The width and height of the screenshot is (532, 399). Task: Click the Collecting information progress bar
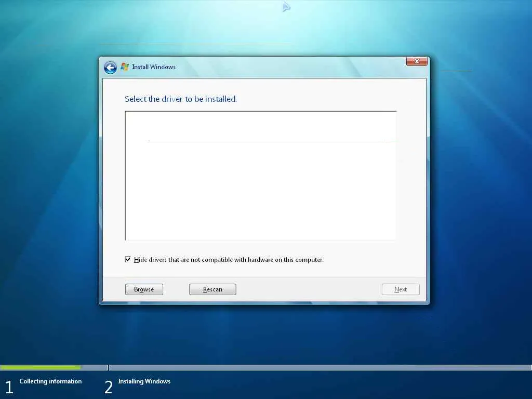(x=54, y=367)
